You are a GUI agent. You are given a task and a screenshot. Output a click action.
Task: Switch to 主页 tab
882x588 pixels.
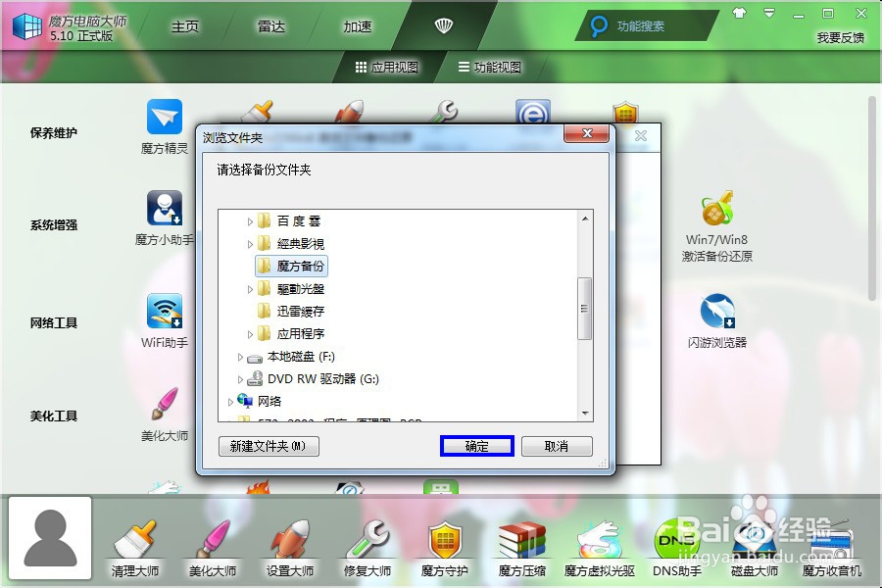185,26
